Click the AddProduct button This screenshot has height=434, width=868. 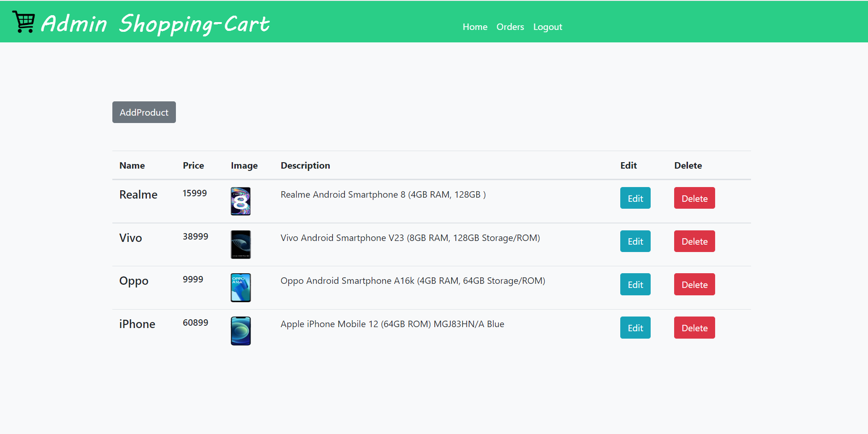[x=144, y=112]
